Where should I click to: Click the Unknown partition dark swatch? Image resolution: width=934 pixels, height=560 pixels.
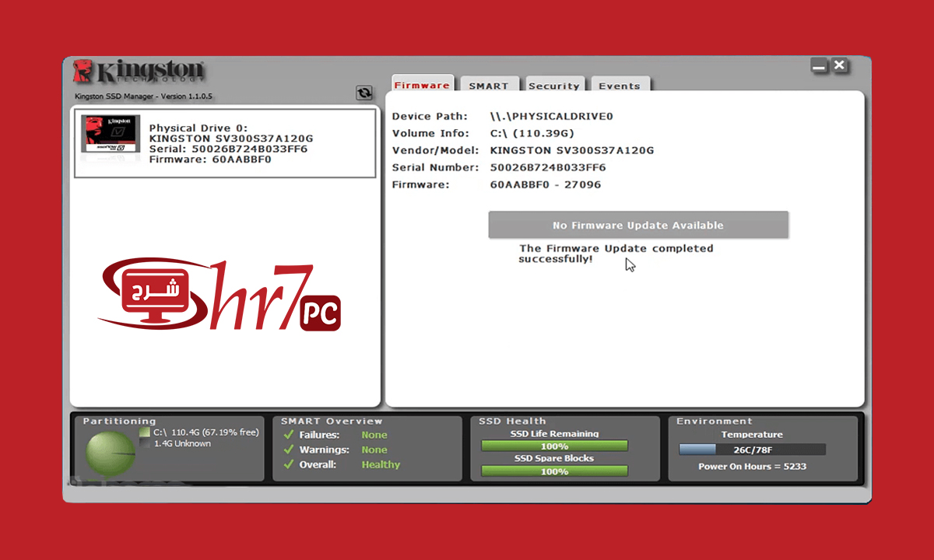(144, 443)
